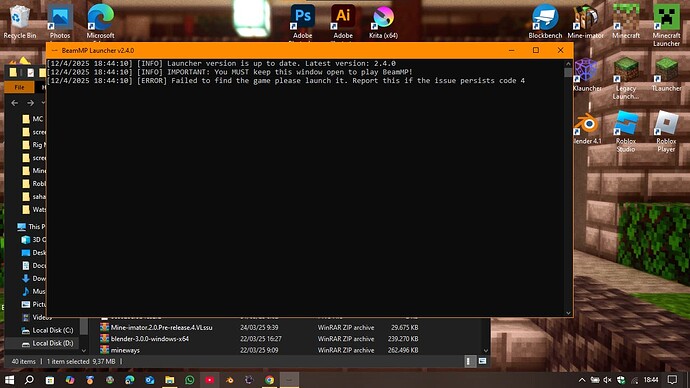Launch Krita (x64) from the desktop
Screen dimensions: 690x388
click(x=383, y=21)
